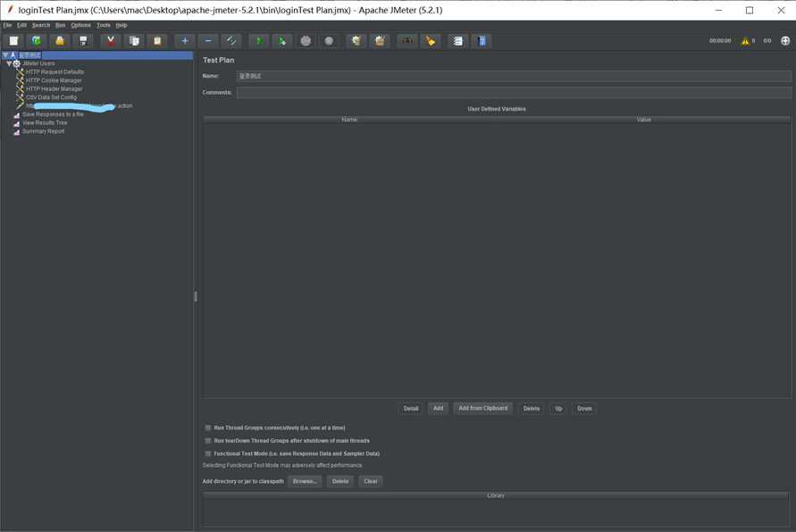Click the Value column header in variables table
The width and height of the screenshot is (796, 532).
point(643,120)
